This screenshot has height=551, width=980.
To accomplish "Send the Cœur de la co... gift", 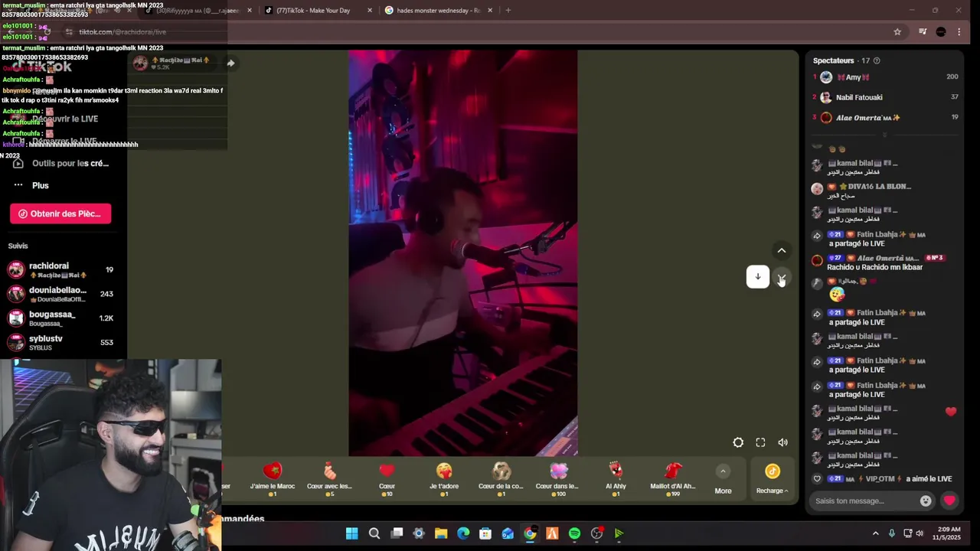I will click(x=501, y=478).
